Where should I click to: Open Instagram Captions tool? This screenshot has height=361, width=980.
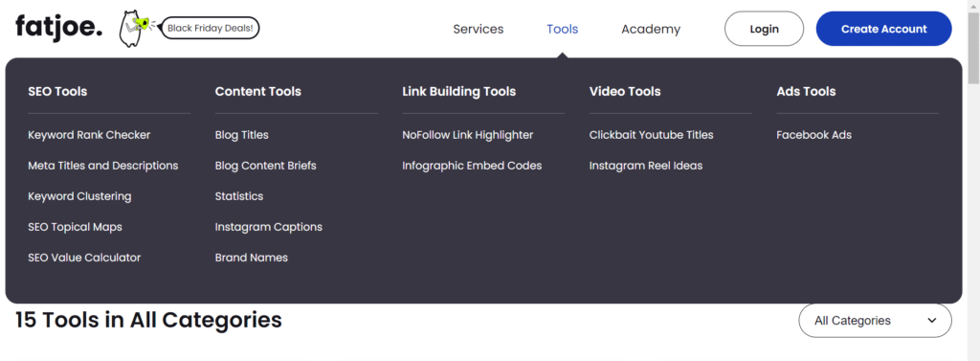click(269, 227)
